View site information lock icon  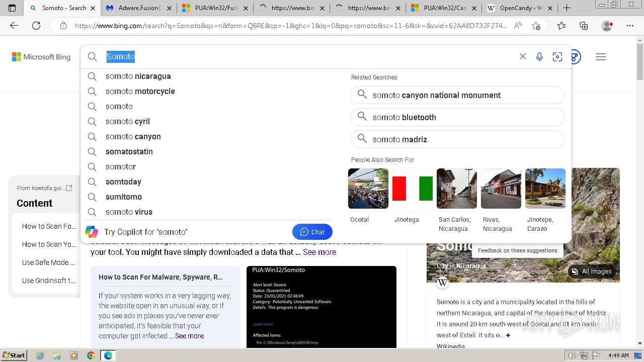coord(63,26)
